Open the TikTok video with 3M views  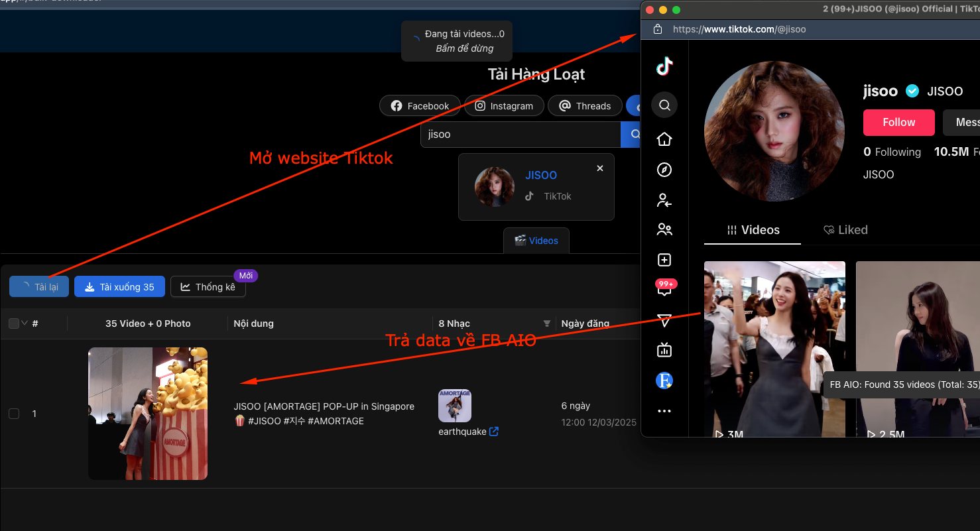click(x=774, y=349)
